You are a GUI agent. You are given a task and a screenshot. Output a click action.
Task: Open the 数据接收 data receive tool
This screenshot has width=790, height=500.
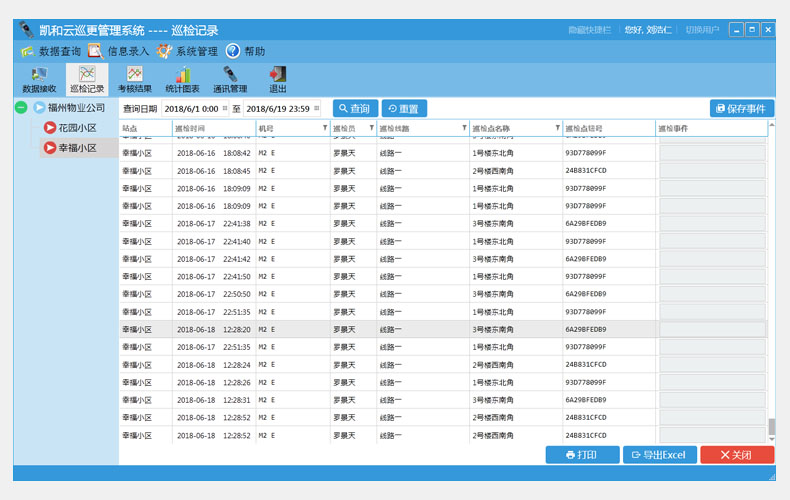pos(39,80)
